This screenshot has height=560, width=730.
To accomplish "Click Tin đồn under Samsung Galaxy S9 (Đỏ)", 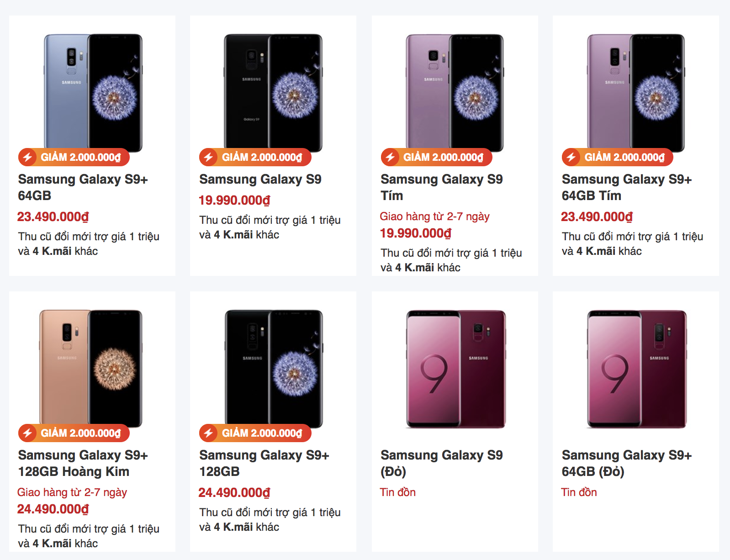I will 397,492.
